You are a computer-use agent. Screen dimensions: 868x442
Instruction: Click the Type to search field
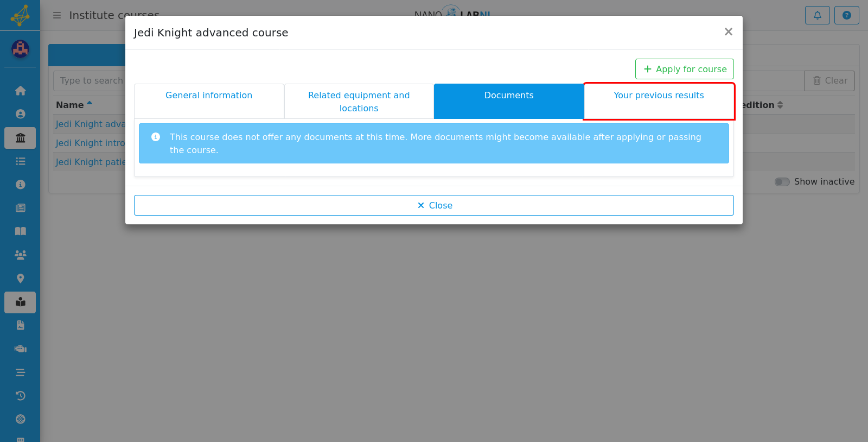90,80
